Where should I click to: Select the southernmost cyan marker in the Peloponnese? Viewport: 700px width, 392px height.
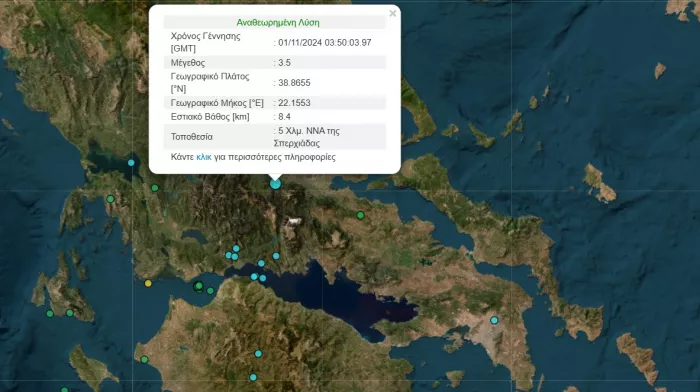(253, 377)
